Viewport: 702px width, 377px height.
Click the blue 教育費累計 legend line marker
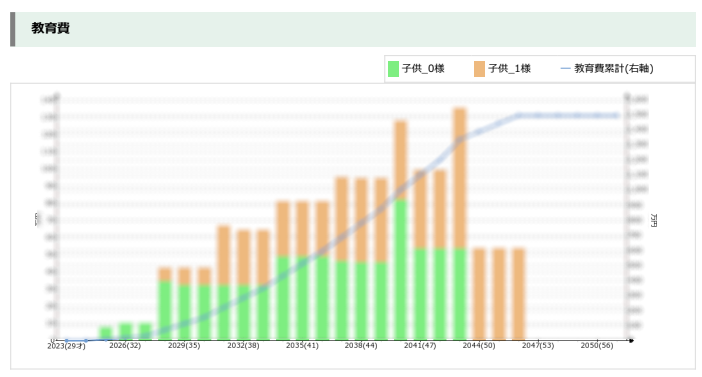click(565, 69)
